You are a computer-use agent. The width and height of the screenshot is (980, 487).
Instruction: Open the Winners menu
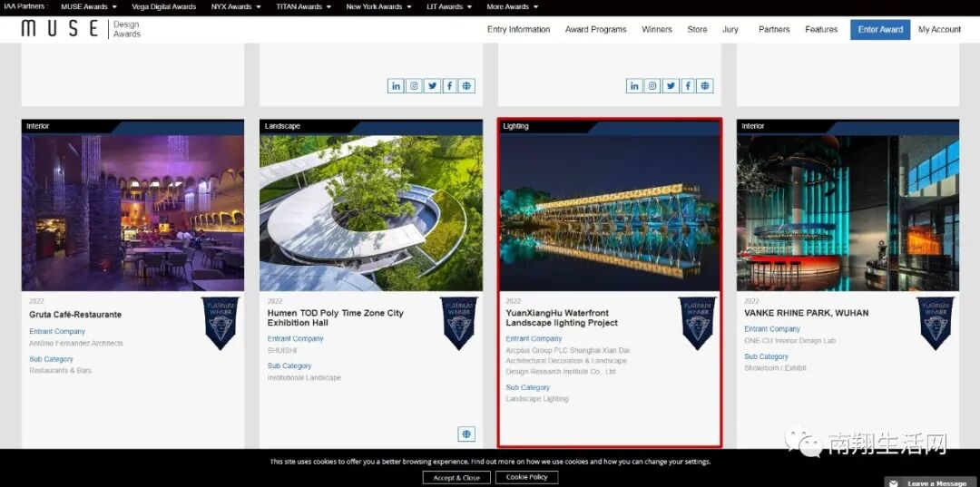[x=657, y=29]
